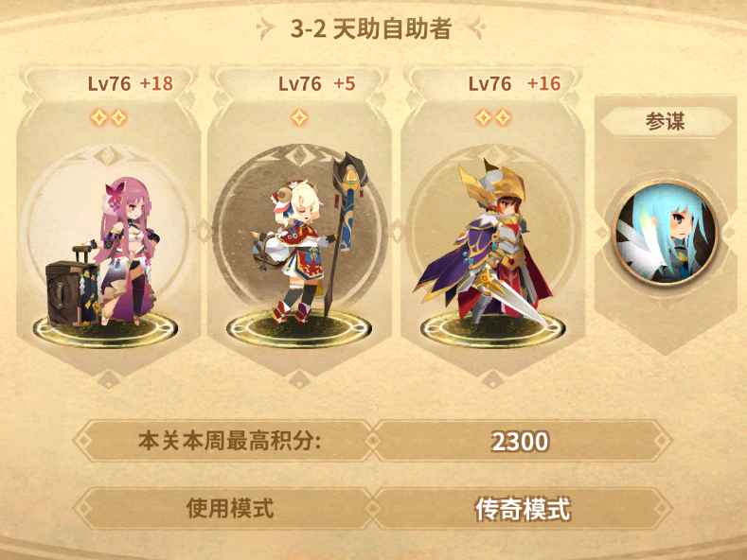Open the blue-haired advisor portrait
Image resolution: width=747 pixels, height=560 pixels.
pos(665,233)
